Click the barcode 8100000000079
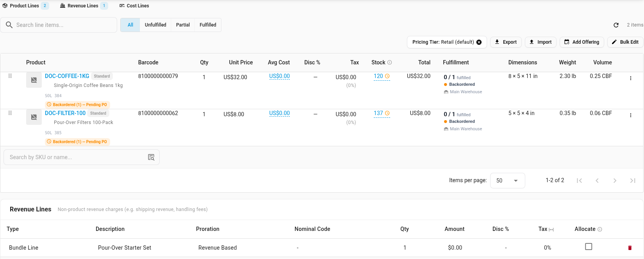 (158, 76)
